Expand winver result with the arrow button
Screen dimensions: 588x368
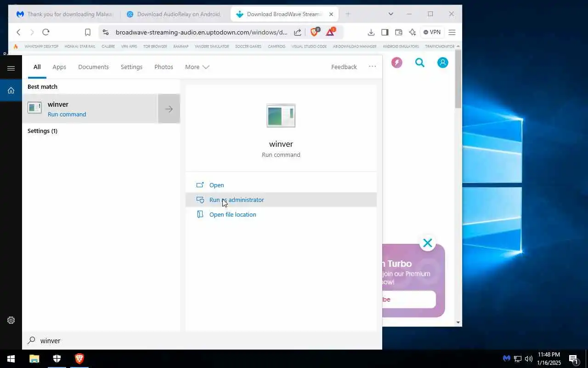[x=169, y=109]
